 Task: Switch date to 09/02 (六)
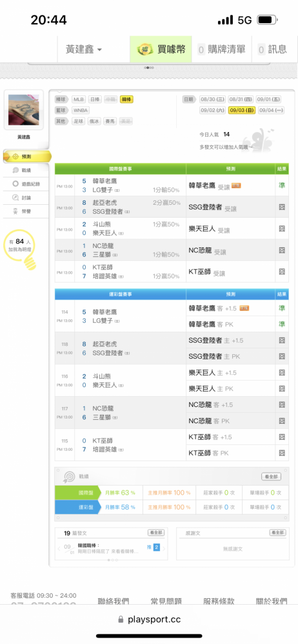(213, 110)
